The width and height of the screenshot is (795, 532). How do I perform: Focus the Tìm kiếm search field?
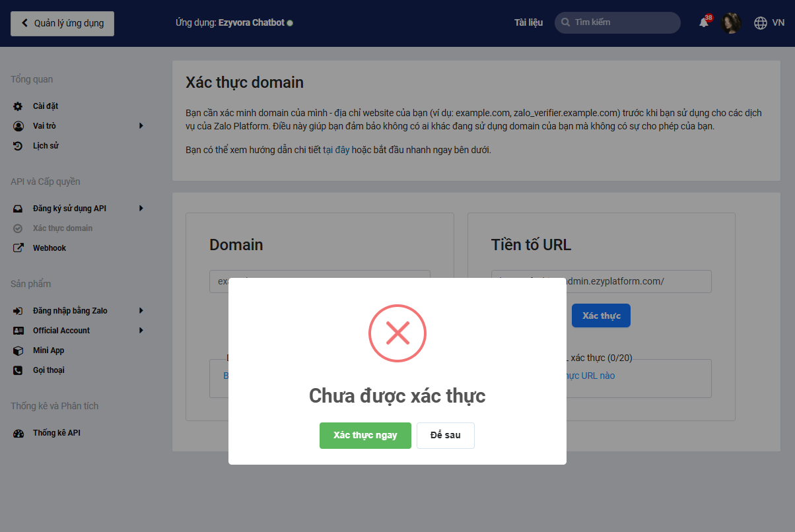(x=617, y=22)
